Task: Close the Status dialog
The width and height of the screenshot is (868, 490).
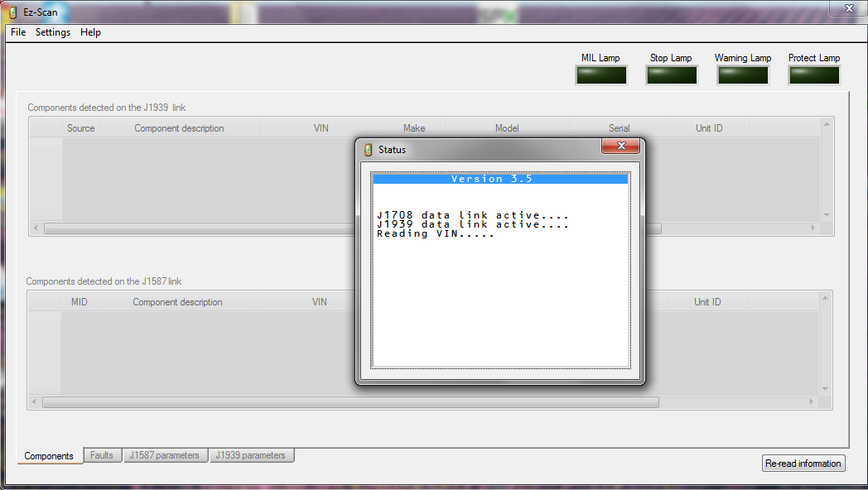Action: click(620, 147)
